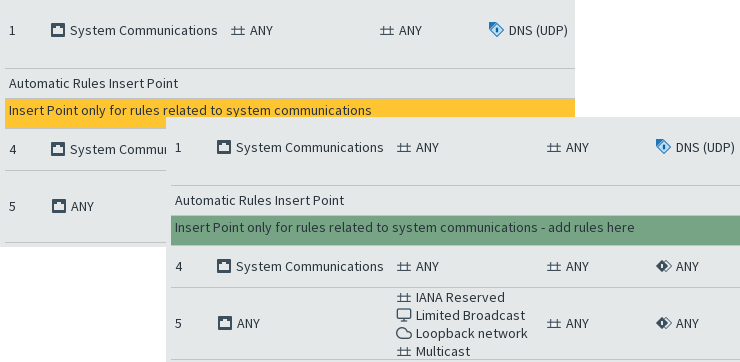This screenshot has height=362, width=740.
Task: Select the yellow system communications insert point bar
Action: (x=290, y=111)
